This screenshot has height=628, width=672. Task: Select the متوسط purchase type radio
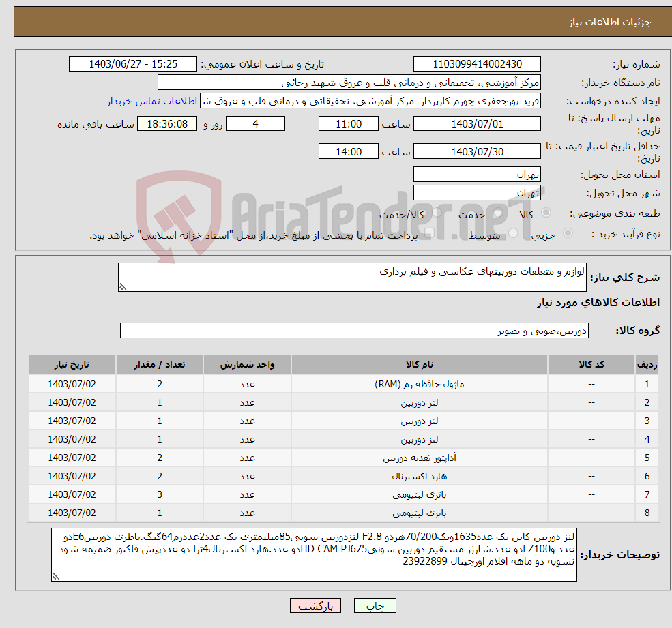[513, 233]
